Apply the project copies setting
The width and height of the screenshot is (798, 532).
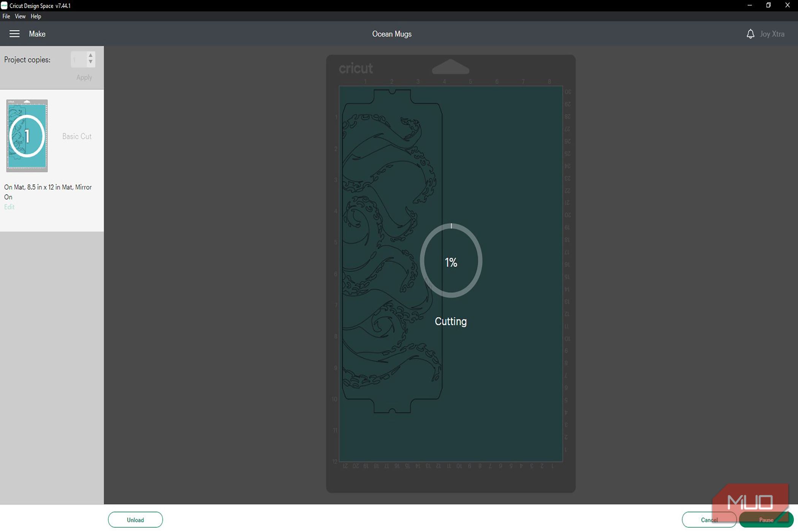(x=84, y=78)
